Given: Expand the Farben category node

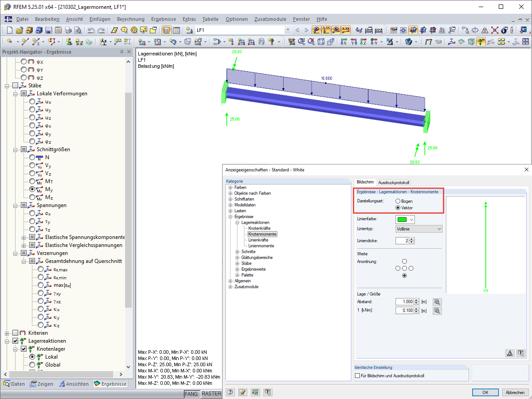Looking at the screenshot, I should click(230, 188).
